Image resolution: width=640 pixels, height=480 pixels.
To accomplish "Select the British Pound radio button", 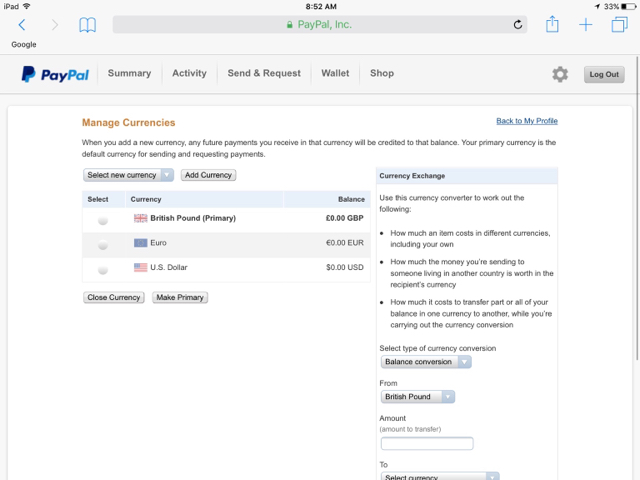I will [x=103, y=220].
